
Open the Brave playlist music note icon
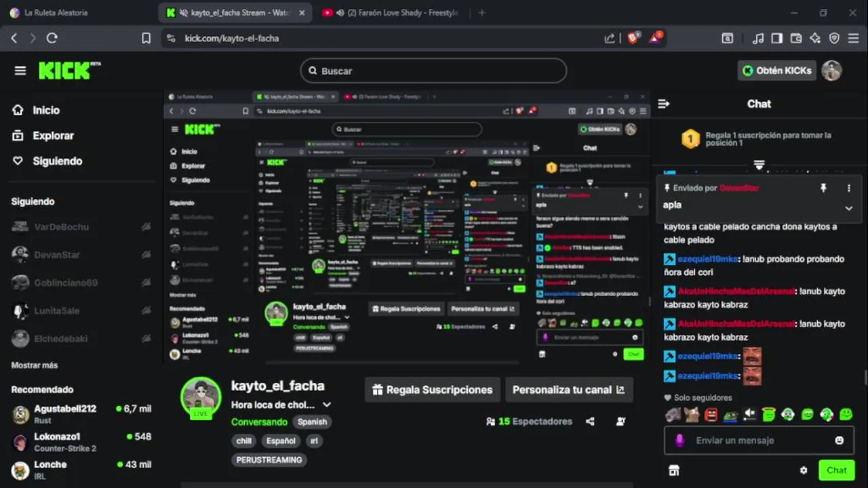point(758,39)
